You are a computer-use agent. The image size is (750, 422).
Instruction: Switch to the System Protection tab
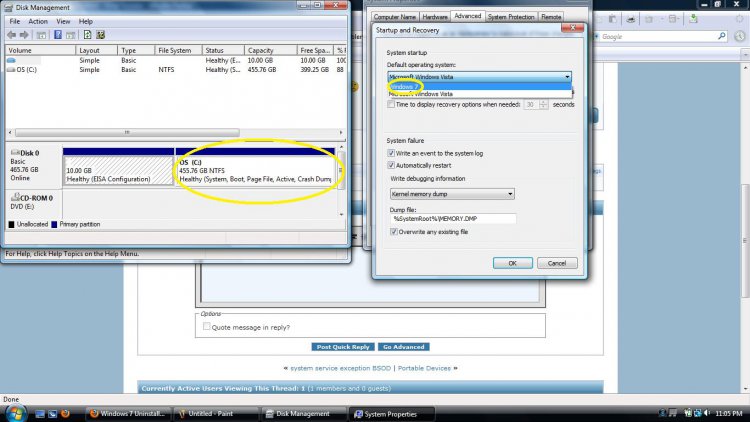point(511,17)
